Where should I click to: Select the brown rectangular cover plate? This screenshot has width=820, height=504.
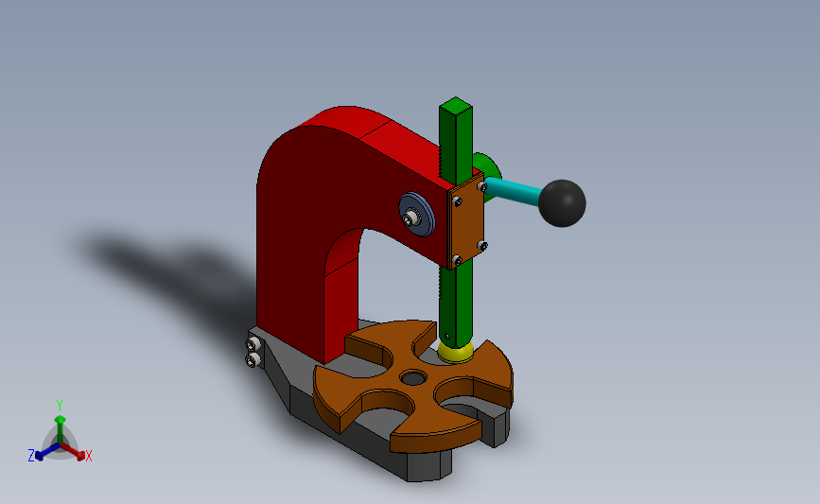pos(466,222)
